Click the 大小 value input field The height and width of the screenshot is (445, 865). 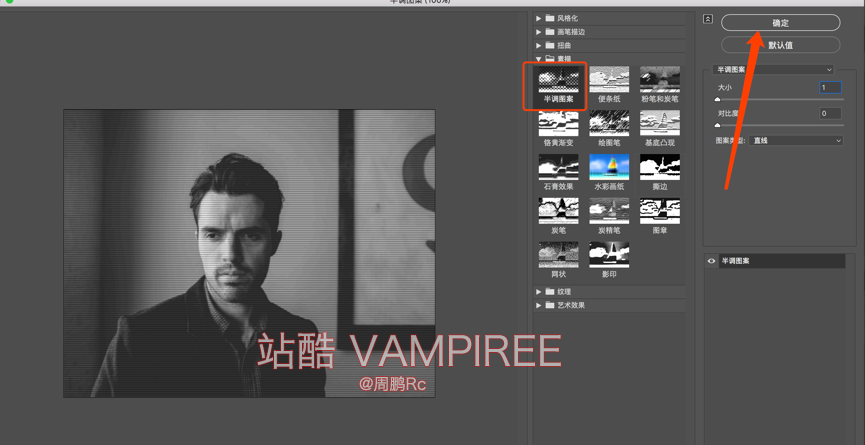pyautogui.click(x=830, y=87)
